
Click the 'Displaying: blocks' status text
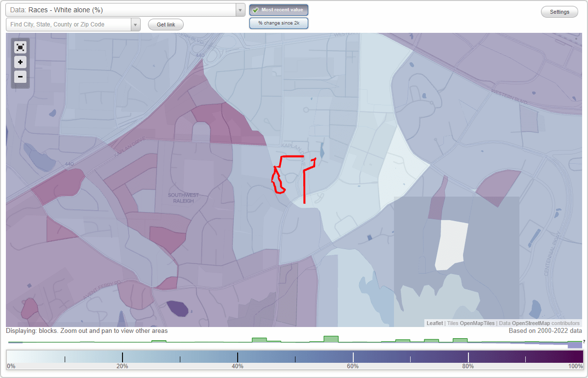tap(87, 331)
